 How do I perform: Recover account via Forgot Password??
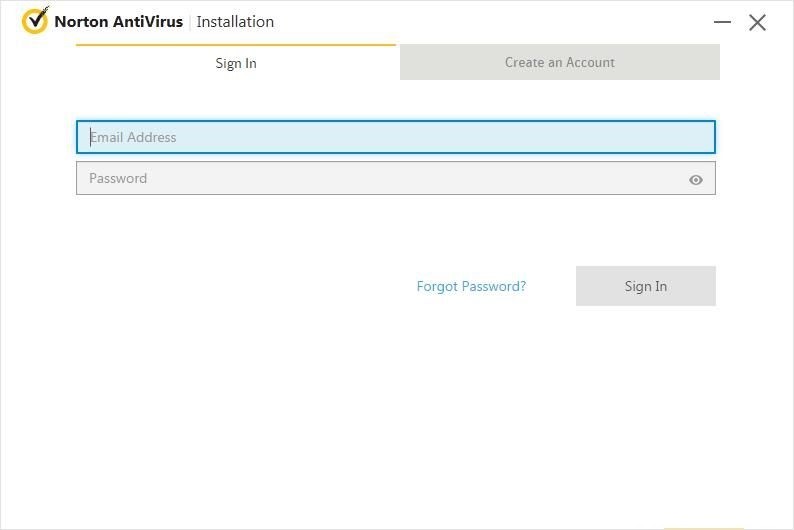click(471, 286)
